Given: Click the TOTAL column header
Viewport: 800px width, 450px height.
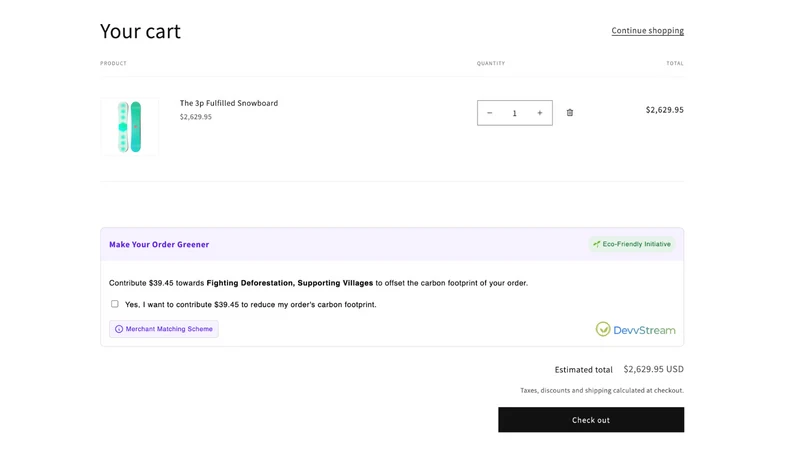Looking at the screenshot, I should coord(674,63).
